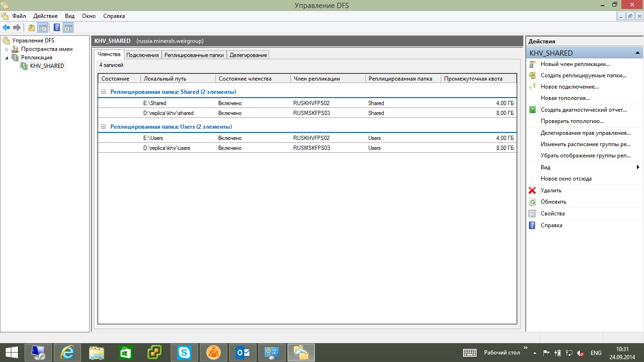
Task: Click the gray forward arrow toolbar icon
Action: (x=17, y=27)
